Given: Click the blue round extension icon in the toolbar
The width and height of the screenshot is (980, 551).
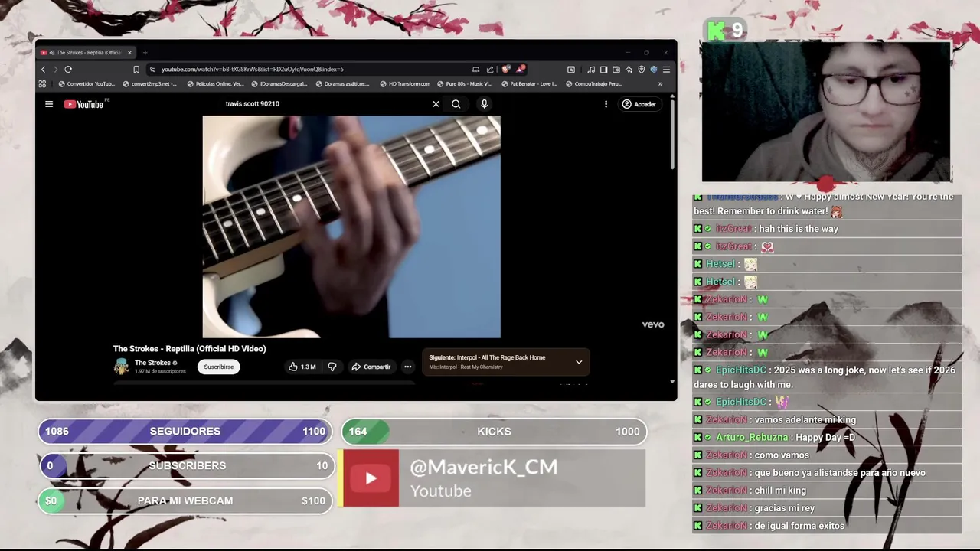Looking at the screenshot, I should click(x=654, y=70).
